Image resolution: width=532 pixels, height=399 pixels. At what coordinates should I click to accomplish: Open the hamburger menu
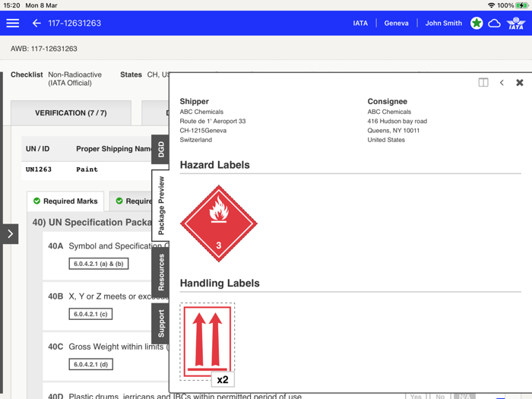[x=13, y=23]
